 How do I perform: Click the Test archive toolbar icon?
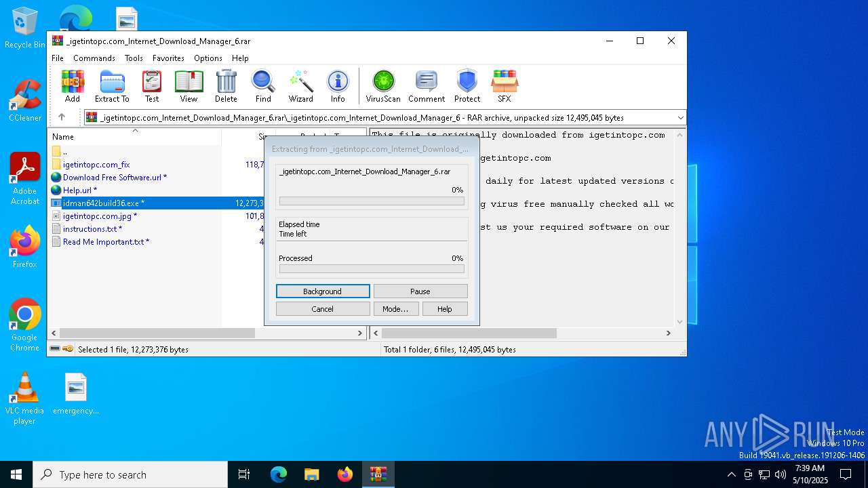tap(152, 86)
